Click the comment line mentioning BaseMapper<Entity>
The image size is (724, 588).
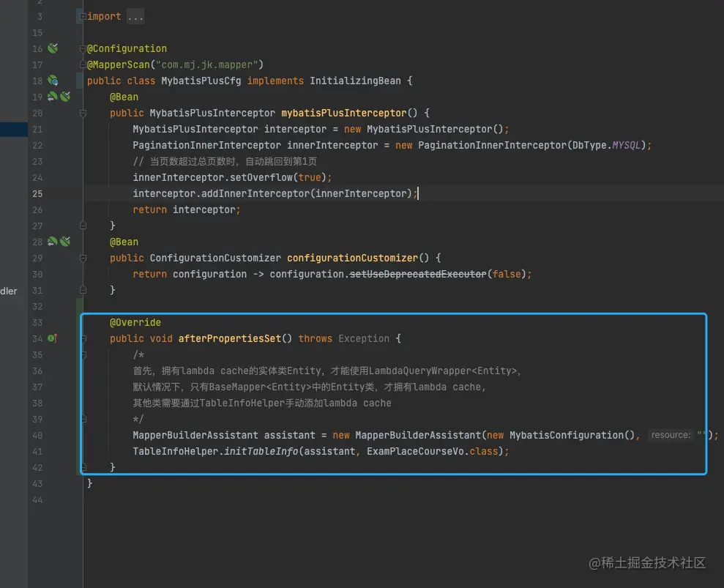[309, 387]
